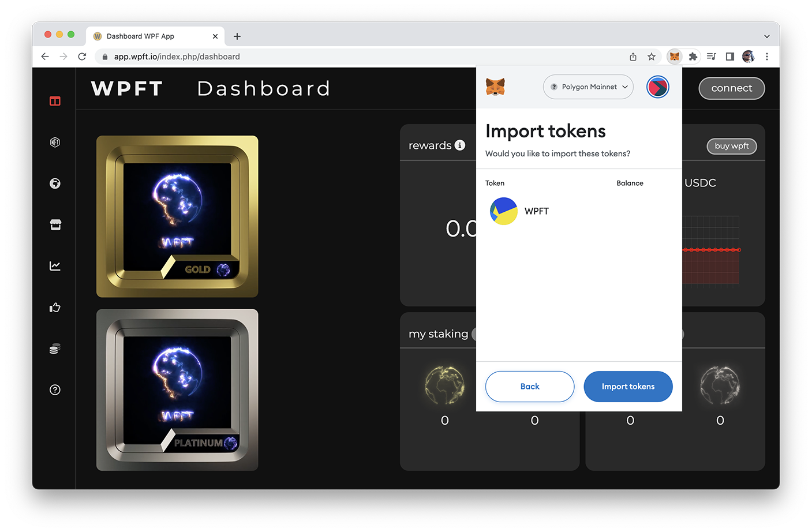Image resolution: width=812 pixels, height=532 pixels.
Task: Open the dashboard icon in WPFT sidebar
Action: pyautogui.click(x=55, y=101)
